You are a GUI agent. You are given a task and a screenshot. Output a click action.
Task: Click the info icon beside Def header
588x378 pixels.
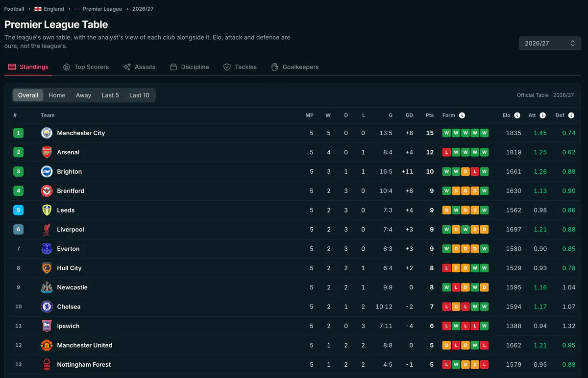[571, 116]
